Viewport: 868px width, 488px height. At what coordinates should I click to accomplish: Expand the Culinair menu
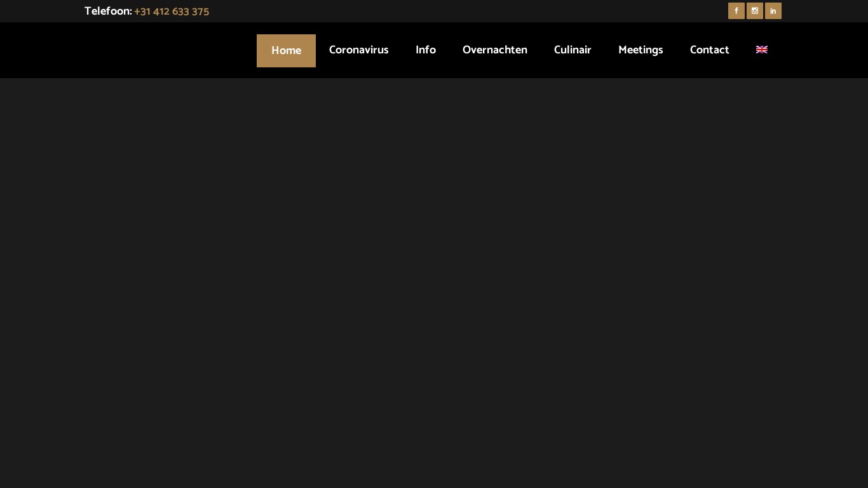click(572, 50)
